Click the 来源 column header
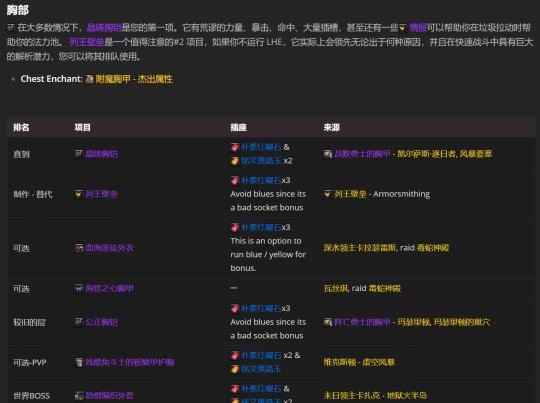The image size is (540, 403). [331, 128]
